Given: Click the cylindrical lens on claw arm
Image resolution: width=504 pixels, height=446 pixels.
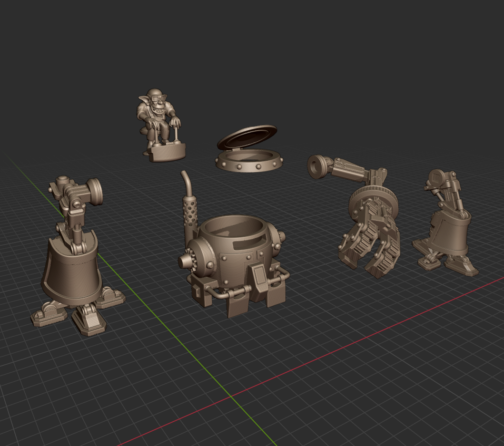Looking at the screenshot, I should (317, 166).
